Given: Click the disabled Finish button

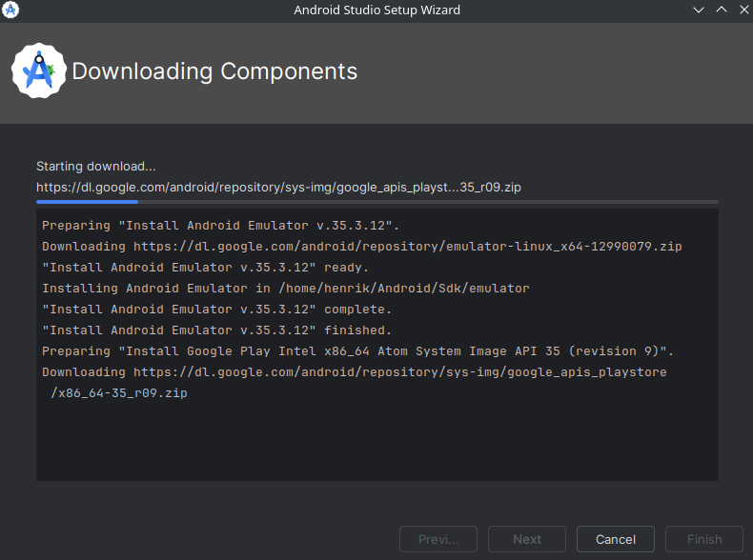Looking at the screenshot, I should point(704,539).
